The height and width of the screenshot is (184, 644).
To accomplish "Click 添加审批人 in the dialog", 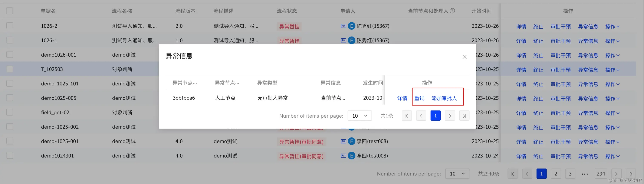I will click(x=444, y=98).
